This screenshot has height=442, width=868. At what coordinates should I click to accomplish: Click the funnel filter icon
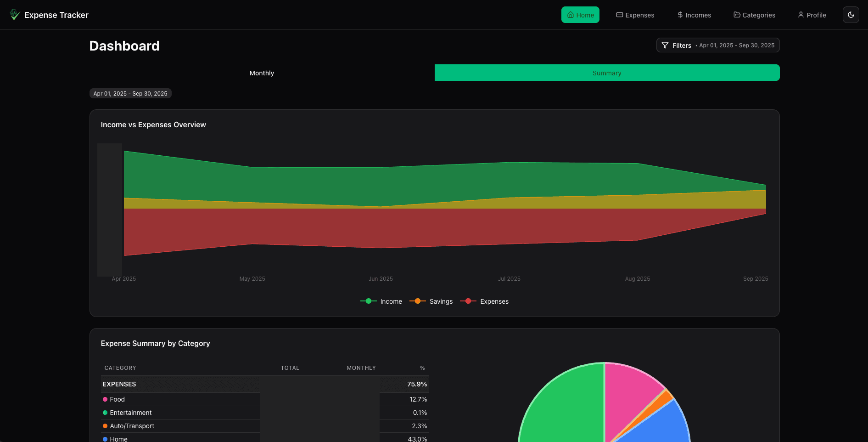click(x=665, y=45)
